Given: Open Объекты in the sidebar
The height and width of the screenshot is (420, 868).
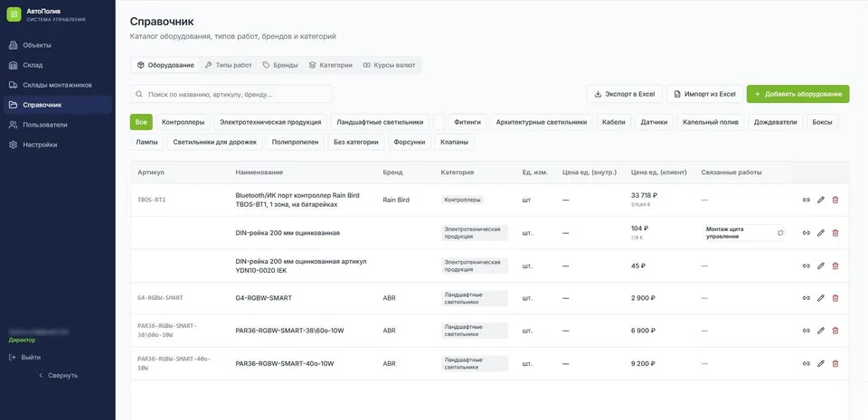Looking at the screenshot, I should coord(58,45).
